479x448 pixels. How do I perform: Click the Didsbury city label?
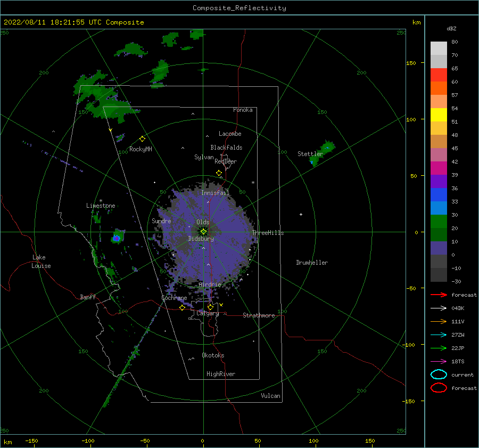tap(201, 239)
